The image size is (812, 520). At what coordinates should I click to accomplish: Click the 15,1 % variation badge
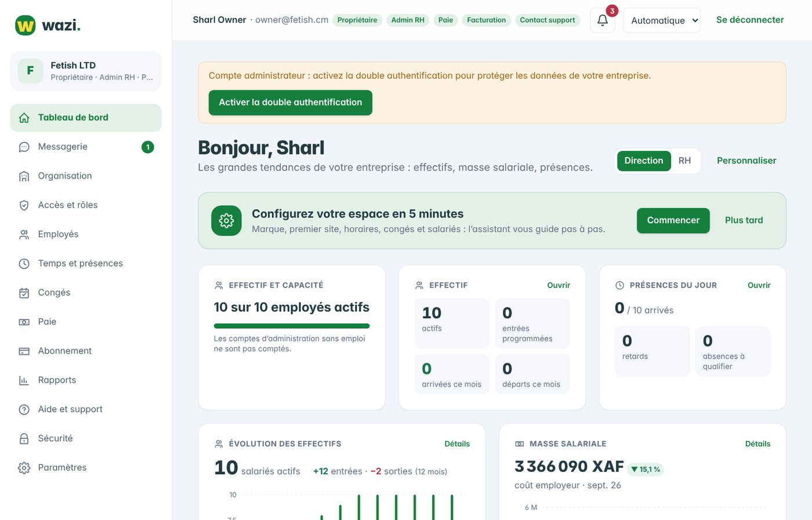[x=646, y=470]
